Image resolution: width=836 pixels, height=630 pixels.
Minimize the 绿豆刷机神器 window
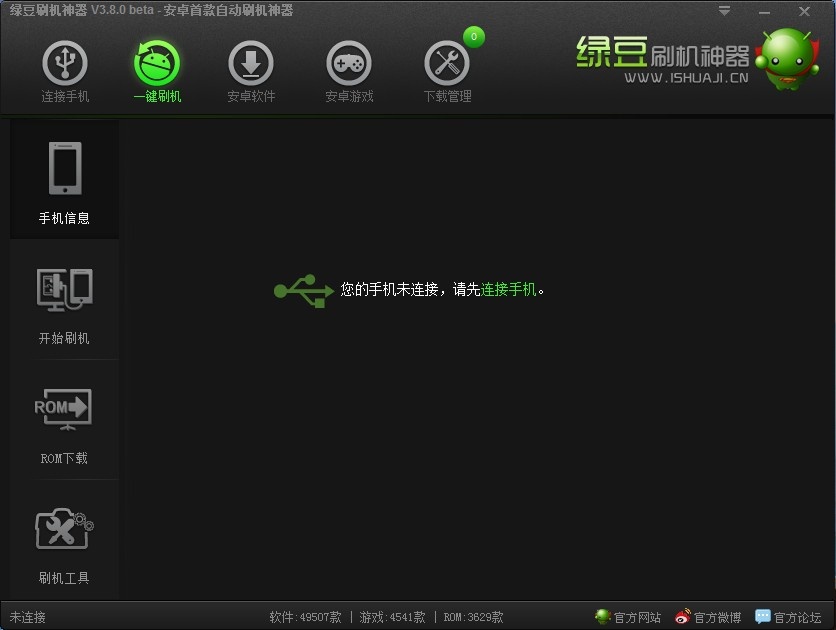[x=764, y=12]
